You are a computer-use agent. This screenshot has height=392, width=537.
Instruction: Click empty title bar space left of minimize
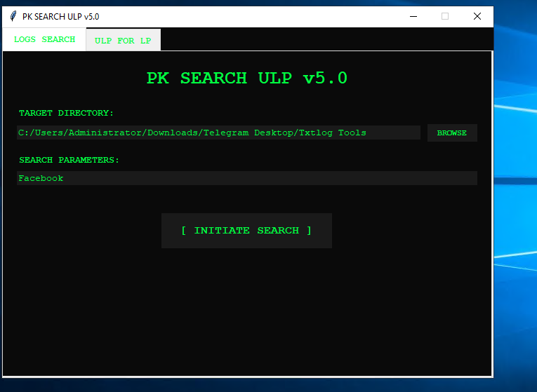[281, 16]
